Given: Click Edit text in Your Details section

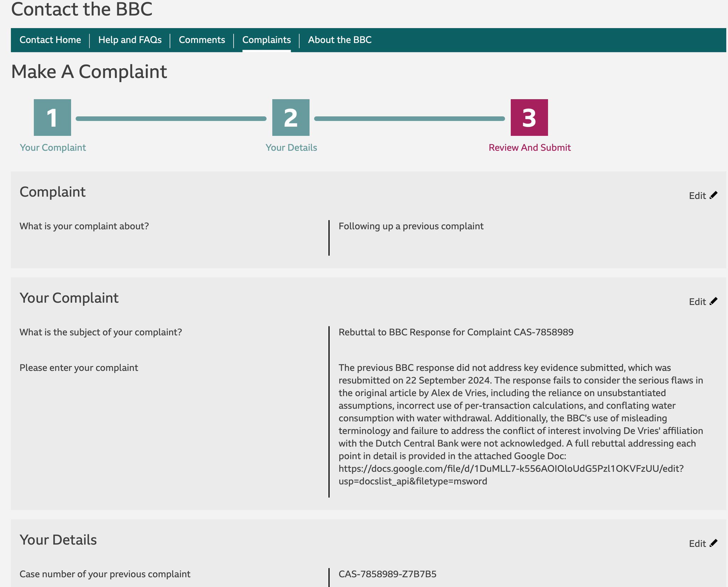Looking at the screenshot, I should click(x=697, y=544).
